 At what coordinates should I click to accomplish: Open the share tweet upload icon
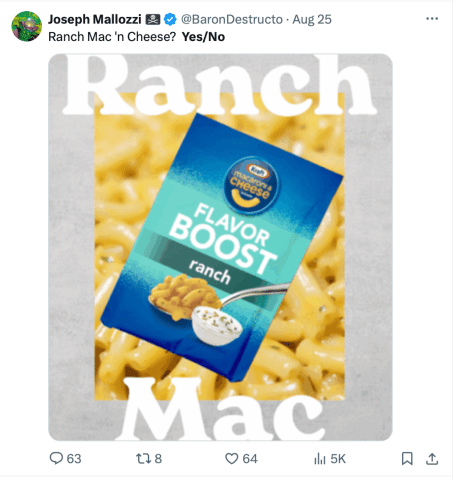(432, 459)
